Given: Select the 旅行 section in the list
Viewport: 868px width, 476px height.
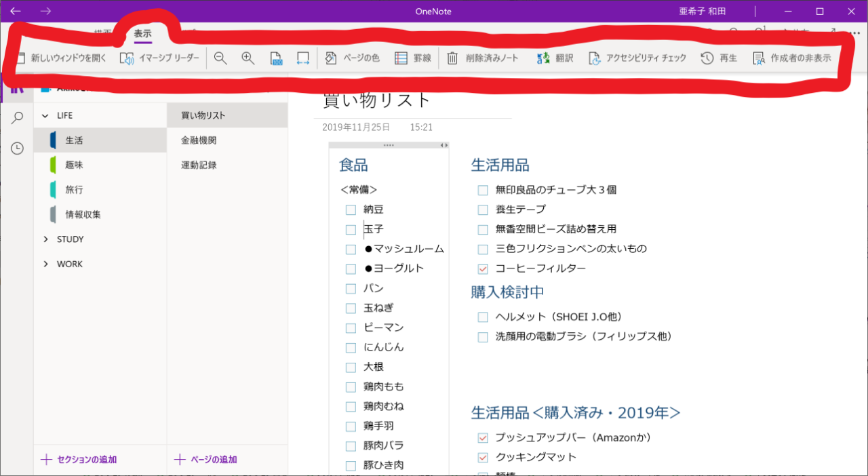Looking at the screenshot, I should 74,190.
